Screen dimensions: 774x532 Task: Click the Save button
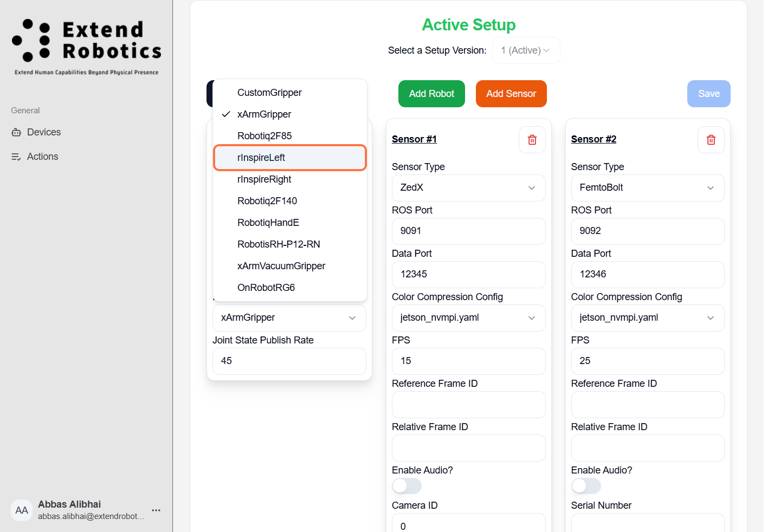pyautogui.click(x=708, y=94)
